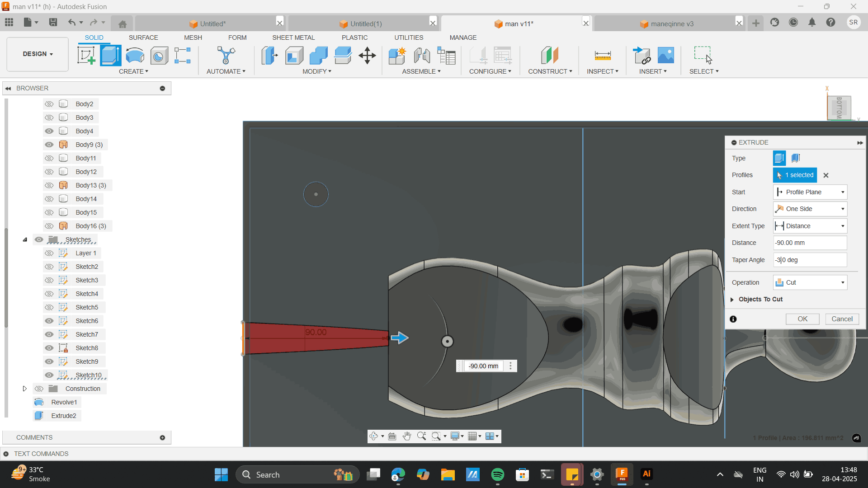Click the Rectangular Pattern tool icon
The image size is (868, 488).
[x=183, y=56]
